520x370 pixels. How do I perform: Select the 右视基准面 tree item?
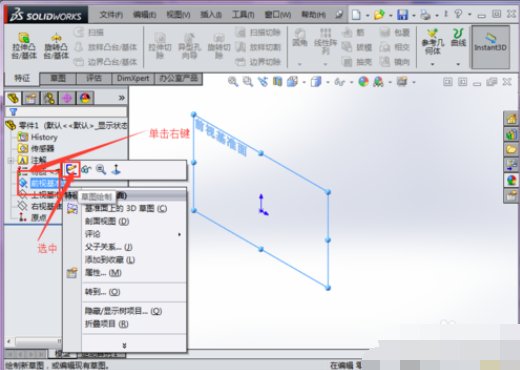click(x=40, y=206)
